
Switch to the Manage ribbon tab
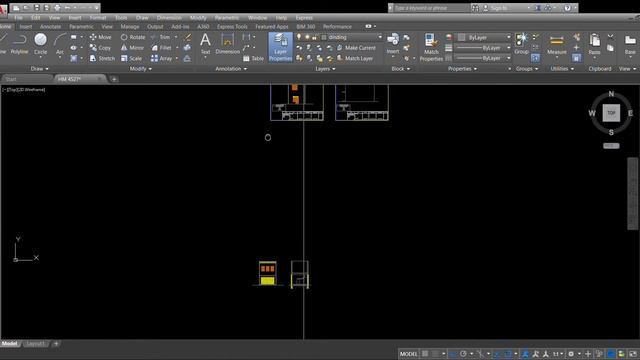[x=130, y=27]
